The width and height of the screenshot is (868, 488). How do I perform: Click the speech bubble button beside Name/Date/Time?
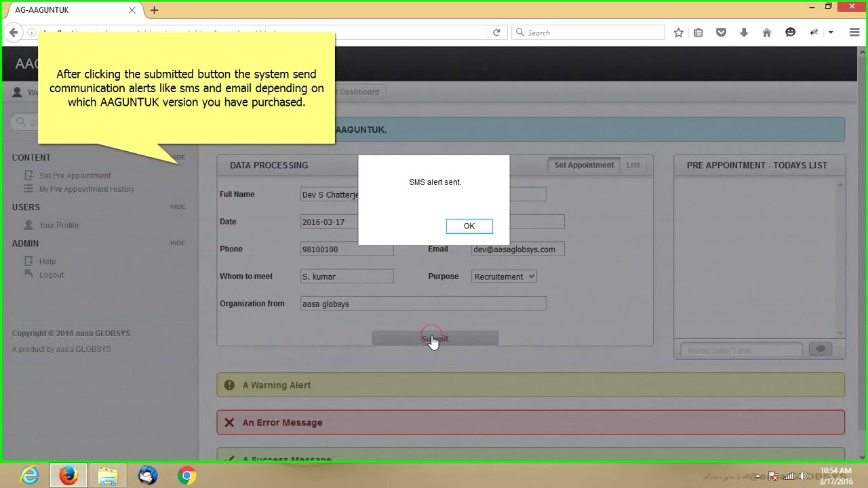(821, 350)
